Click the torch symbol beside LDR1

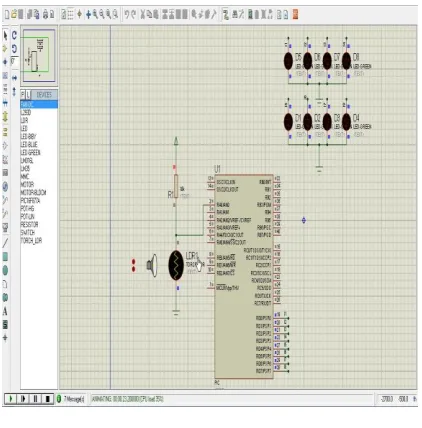point(153,266)
